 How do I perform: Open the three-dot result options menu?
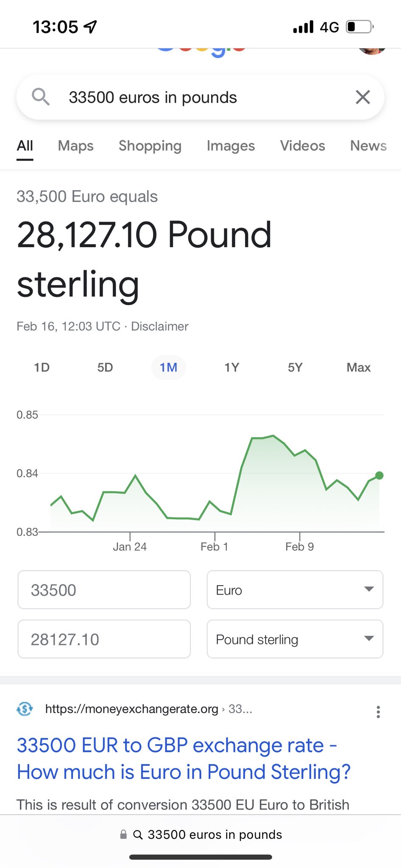[378, 712]
